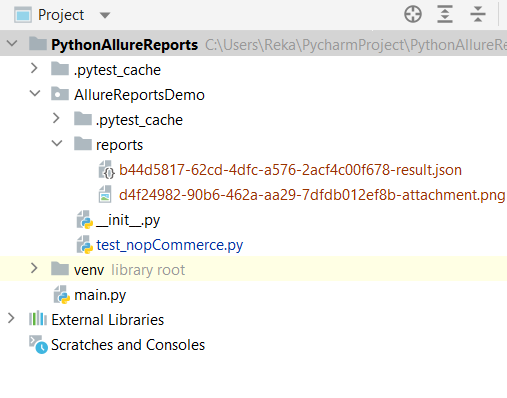
Task: Click the External Libraries bars icon
Action: point(38,318)
